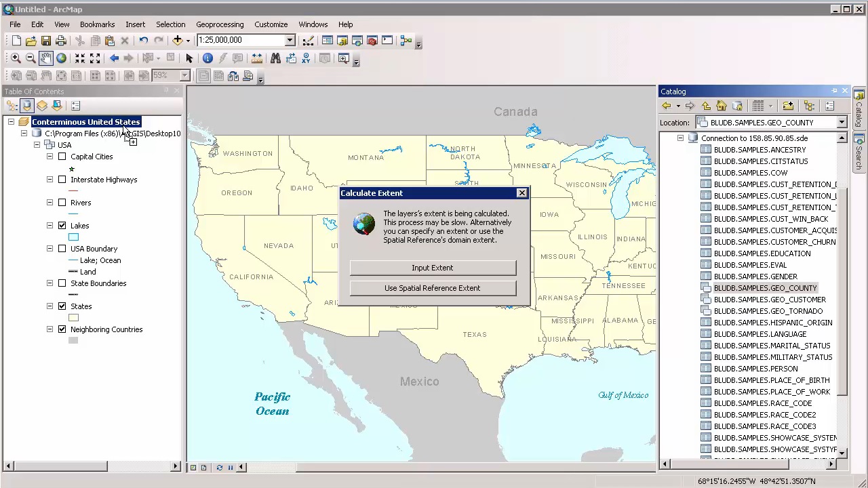The height and width of the screenshot is (488, 868).
Task: Click the Full Extent globe icon
Action: coord(61,59)
